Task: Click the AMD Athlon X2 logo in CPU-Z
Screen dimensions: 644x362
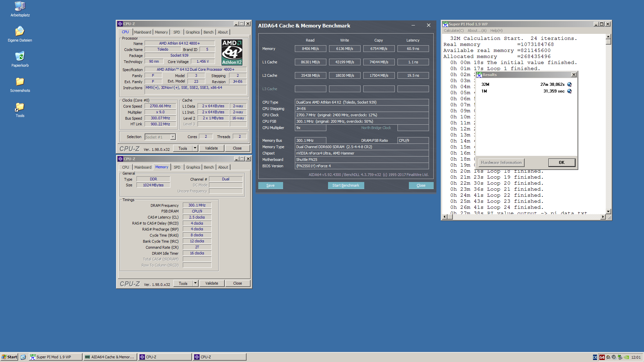Action: 232,52
